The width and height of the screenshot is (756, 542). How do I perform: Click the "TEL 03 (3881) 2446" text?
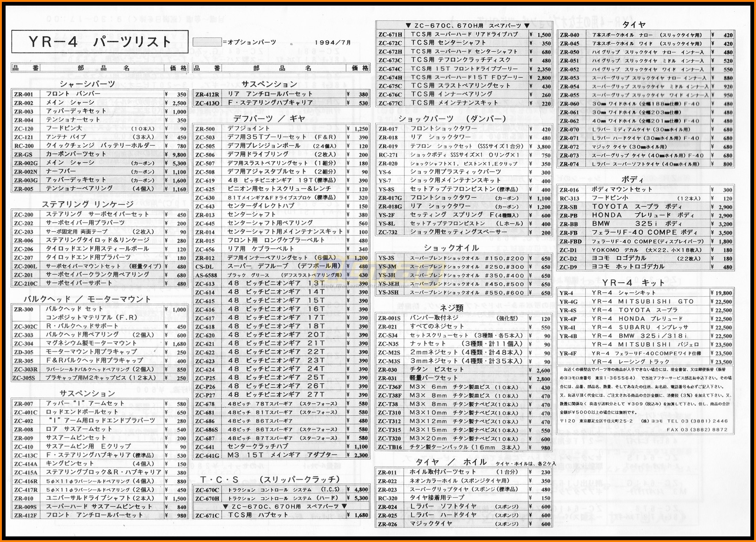pos(698,421)
